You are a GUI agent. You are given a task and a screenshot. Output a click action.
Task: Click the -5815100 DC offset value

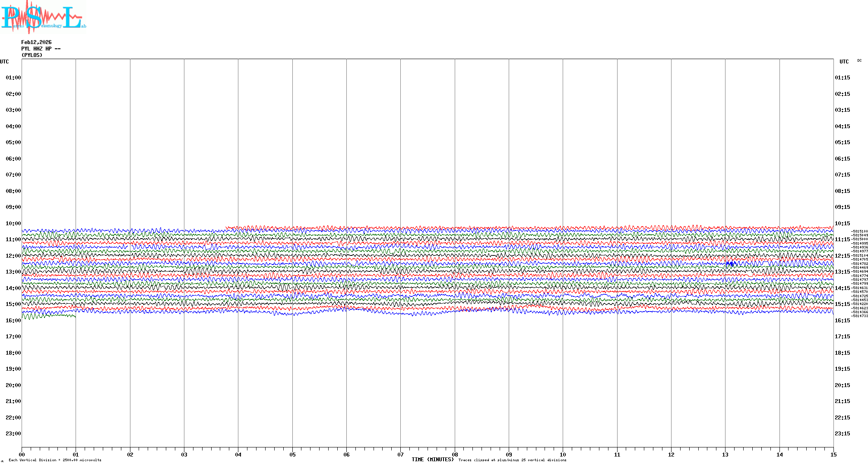point(859,231)
